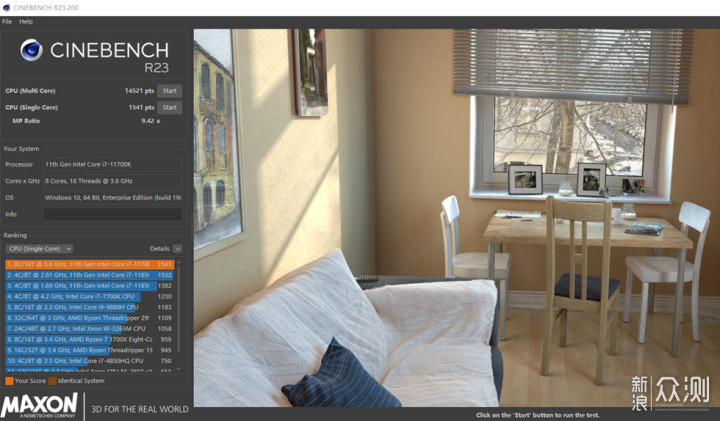
Task: Select ranking row 2 at 2.81 GHz
Action: pyautogui.click(x=90, y=275)
